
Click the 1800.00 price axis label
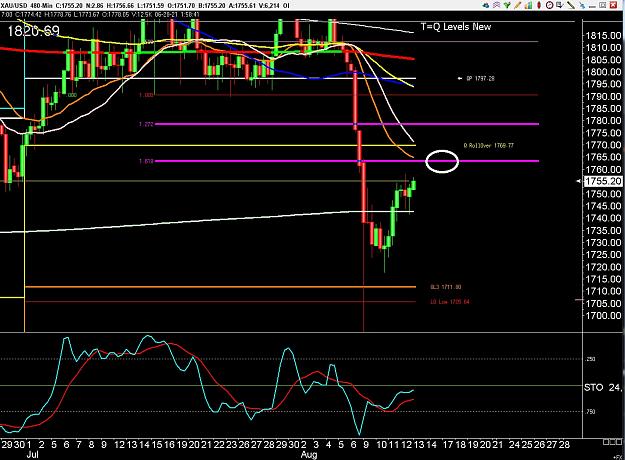click(x=603, y=72)
